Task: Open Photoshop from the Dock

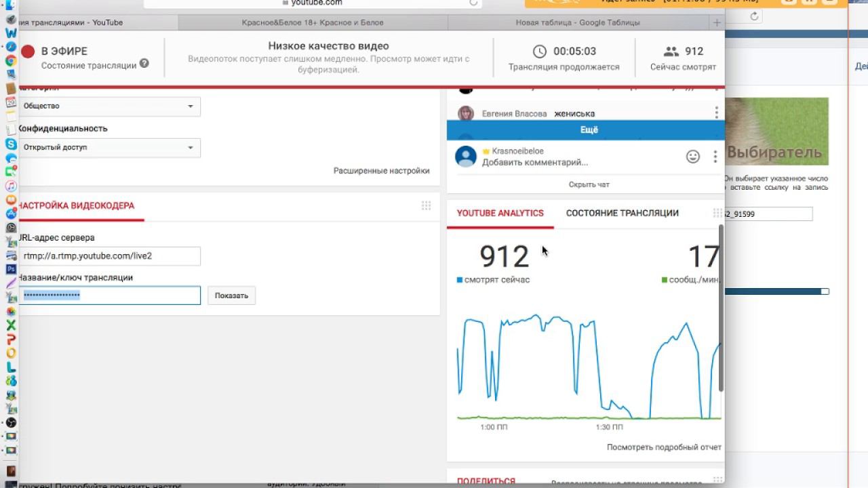Action: 11,269
